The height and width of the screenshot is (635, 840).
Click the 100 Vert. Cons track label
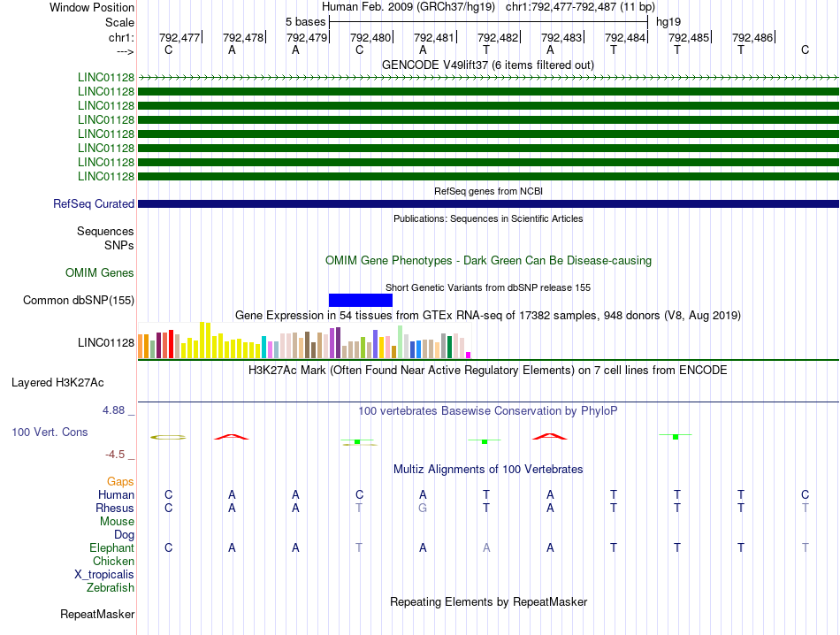point(50,432)
